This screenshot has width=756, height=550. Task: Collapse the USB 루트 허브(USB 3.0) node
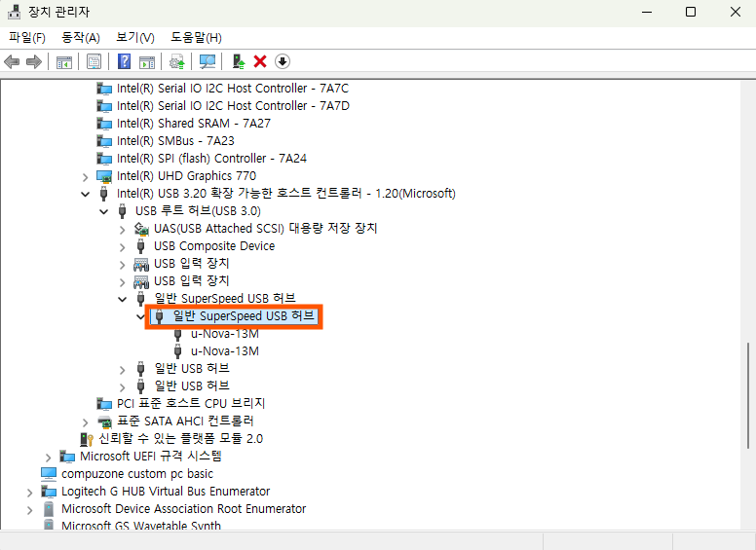click(103, 211)
